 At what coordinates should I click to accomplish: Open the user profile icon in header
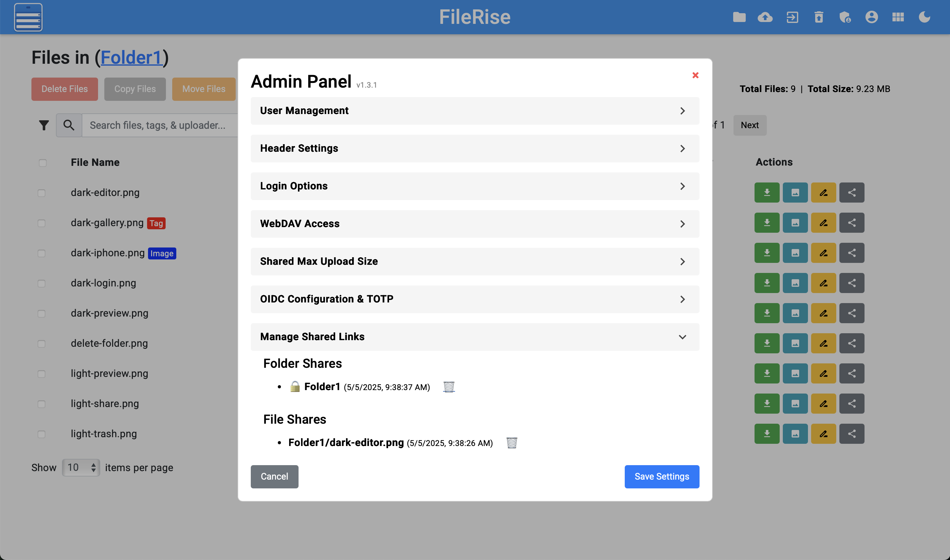(x=871, y=17)
